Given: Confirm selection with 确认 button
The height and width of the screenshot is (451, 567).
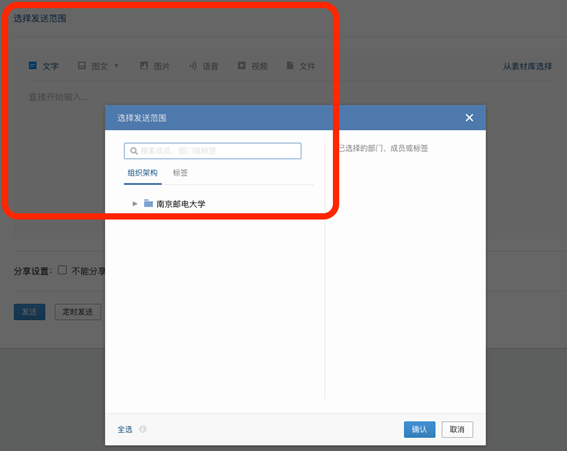Looking at the screenshot, I should point(419,429).
